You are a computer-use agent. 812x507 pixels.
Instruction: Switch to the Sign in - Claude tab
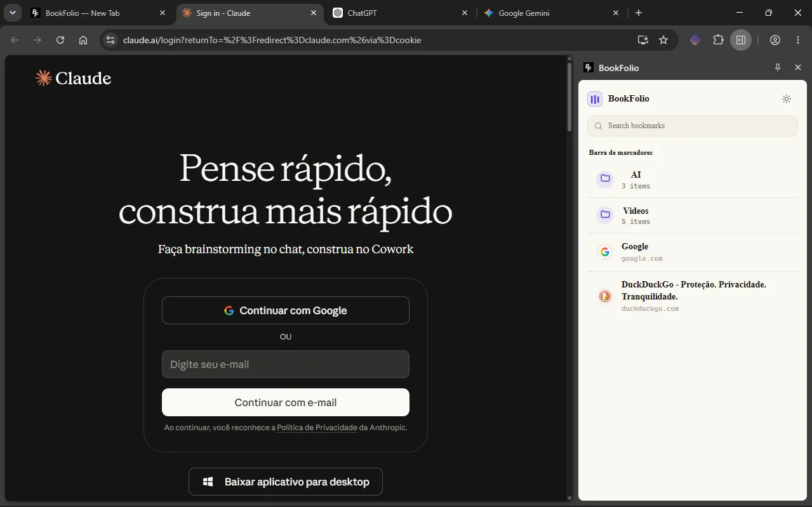(250, 13)
